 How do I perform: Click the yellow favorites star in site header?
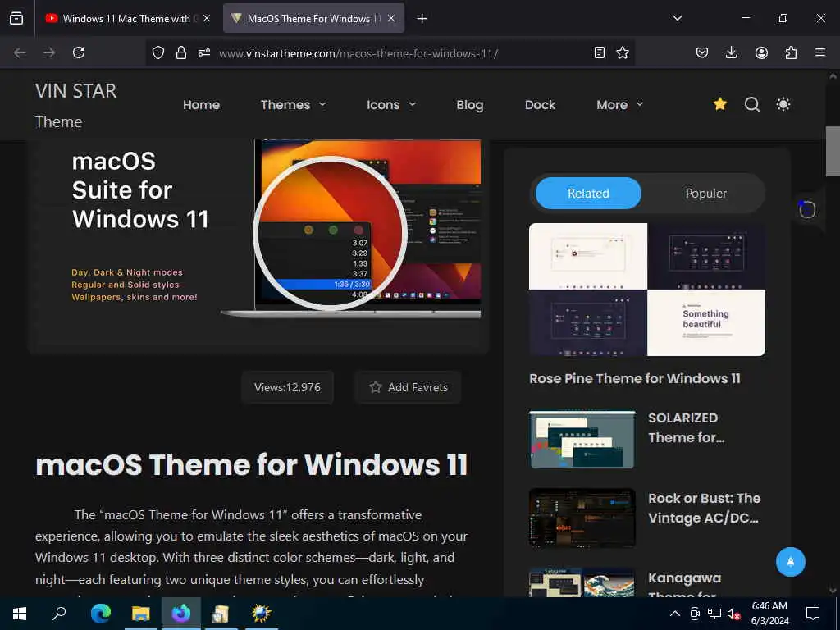tap(720, 104)
